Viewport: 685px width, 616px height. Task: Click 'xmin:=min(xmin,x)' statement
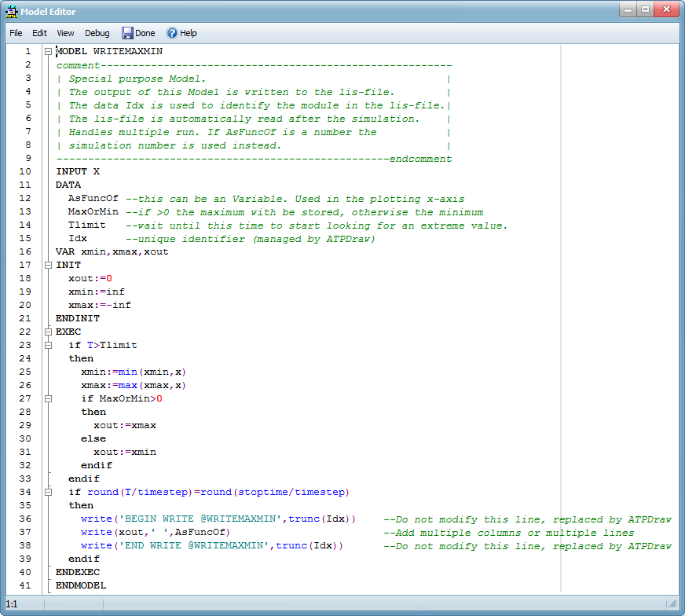(x=134, y=372)
